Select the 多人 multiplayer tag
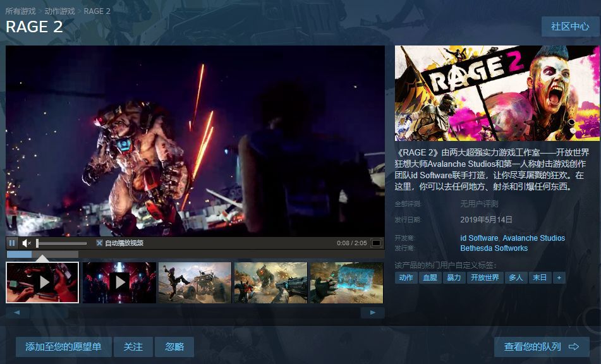Viewport: 601px width, 364px height. tap(516, 277)
